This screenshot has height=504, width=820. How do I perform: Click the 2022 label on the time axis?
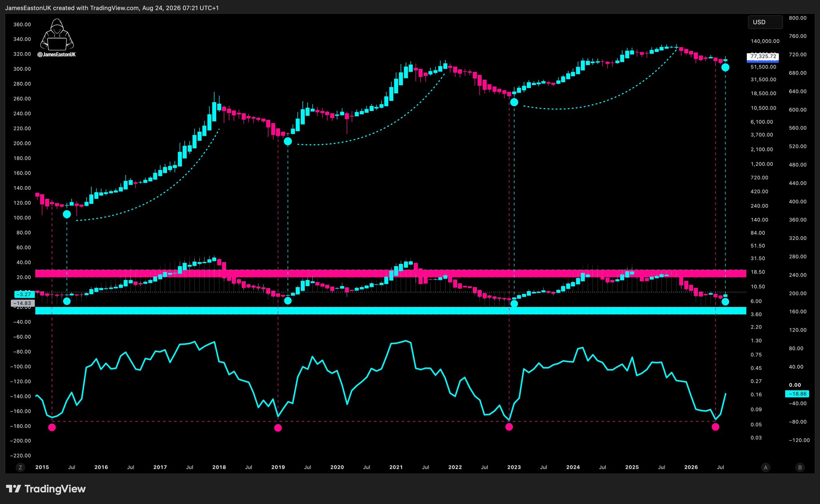click(455, 467)
